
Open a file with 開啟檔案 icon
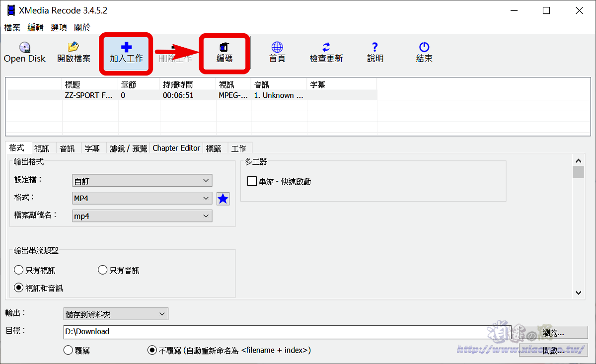tap(74, 47)
